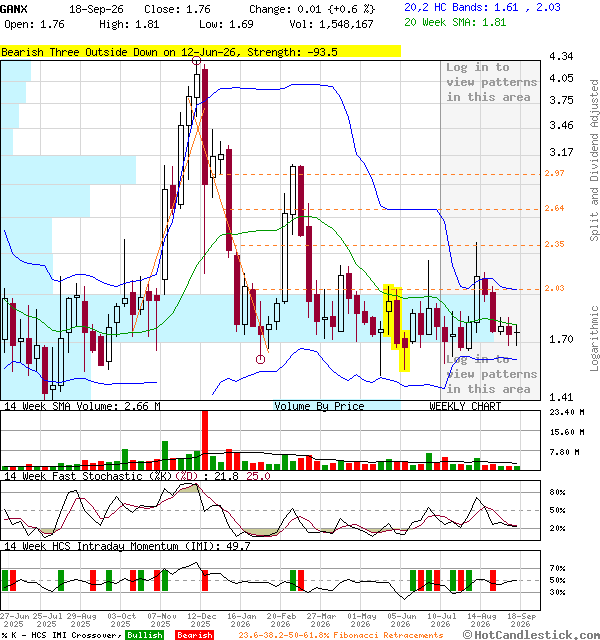The width and height of the screenshot is (600, 640).
Task: Click the WEEKLY CHART label
Action: pyautogui.click(x=465, y=406)
